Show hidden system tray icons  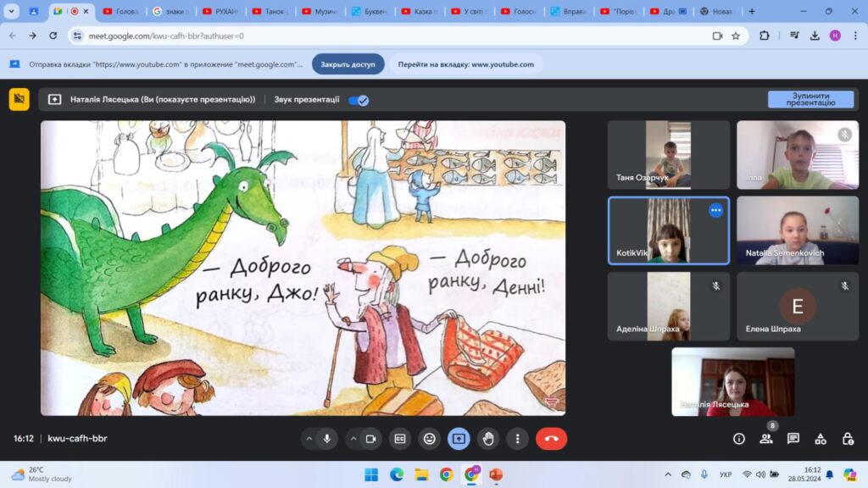(x=668, y=474)
